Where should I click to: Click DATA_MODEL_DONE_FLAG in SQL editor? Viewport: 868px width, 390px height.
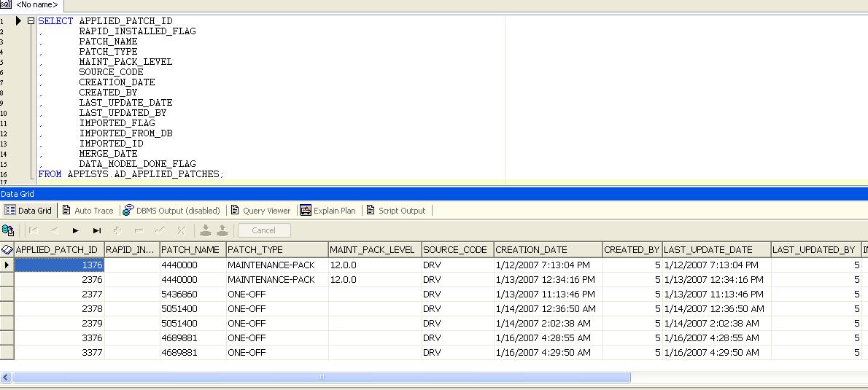(137, 164)
